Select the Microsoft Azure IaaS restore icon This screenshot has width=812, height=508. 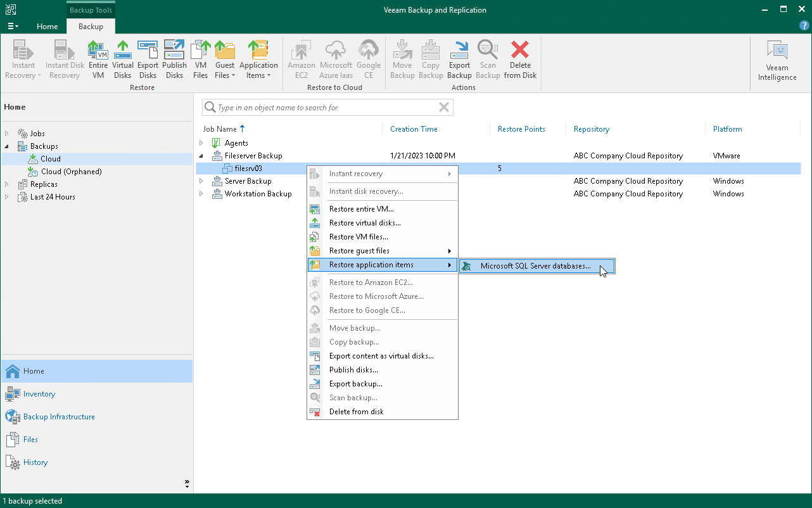point(336,58)
